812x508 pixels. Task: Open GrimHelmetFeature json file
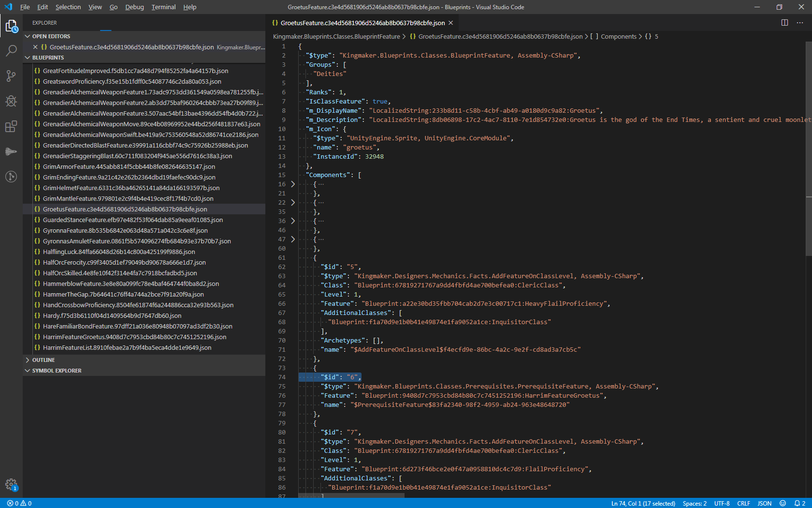pos(144,188)
